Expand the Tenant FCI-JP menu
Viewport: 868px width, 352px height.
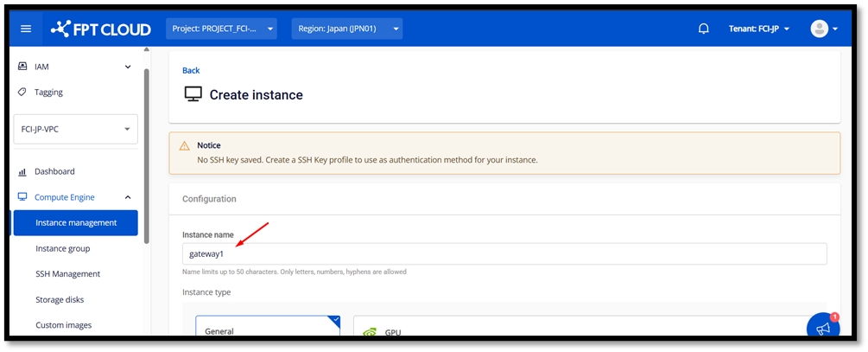(759, 29)
